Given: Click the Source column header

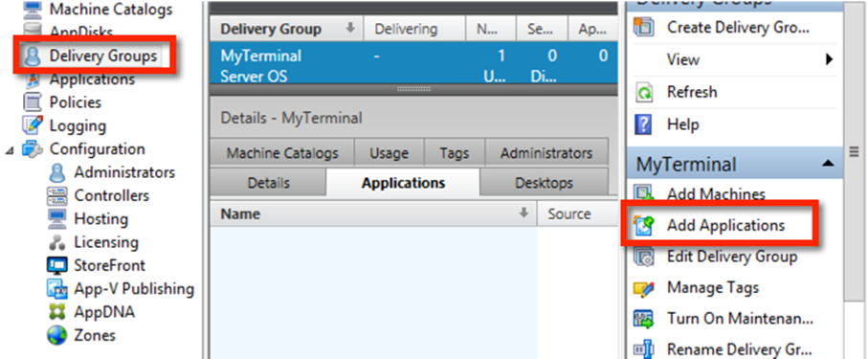Looking at the screenshot, I should (578, 213).
